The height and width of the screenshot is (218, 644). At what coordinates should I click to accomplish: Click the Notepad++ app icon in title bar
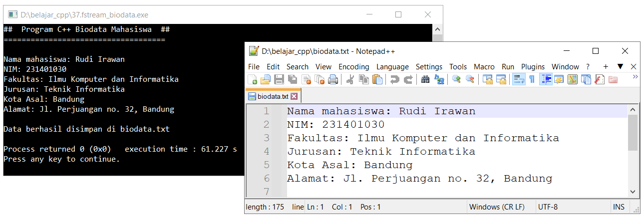click(x=254, y=51)
